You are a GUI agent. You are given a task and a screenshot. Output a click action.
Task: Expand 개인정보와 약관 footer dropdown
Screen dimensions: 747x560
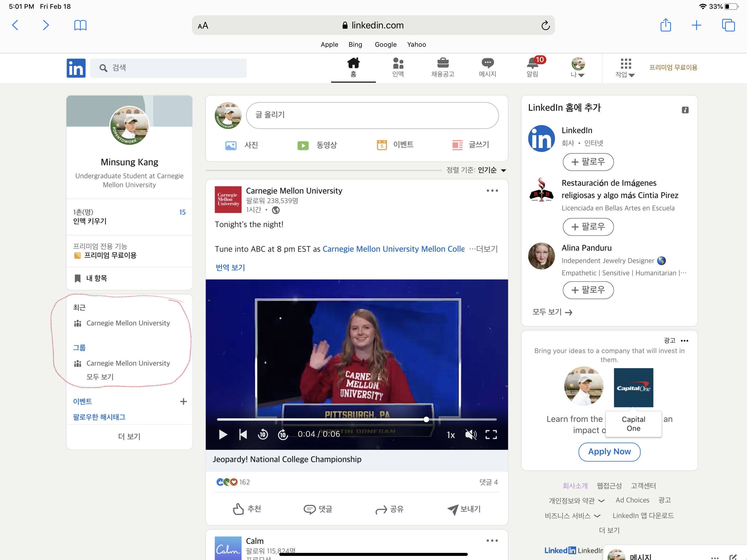tap(577, 501)
